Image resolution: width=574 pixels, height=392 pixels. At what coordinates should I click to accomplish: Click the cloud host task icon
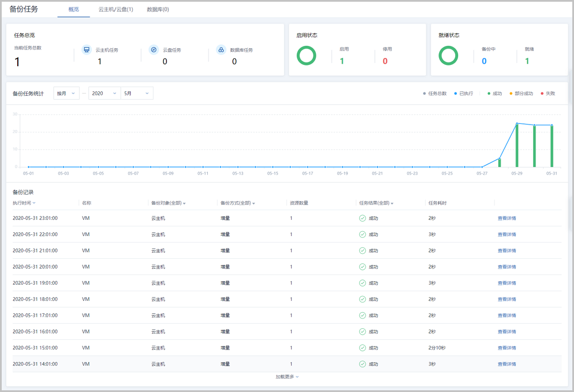point(87,50)
